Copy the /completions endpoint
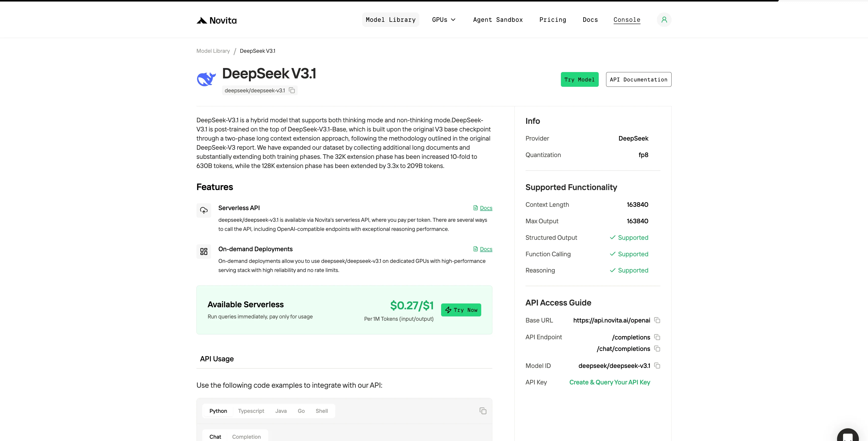This screenshot has height=441, width=868. [x=657, y=337]
